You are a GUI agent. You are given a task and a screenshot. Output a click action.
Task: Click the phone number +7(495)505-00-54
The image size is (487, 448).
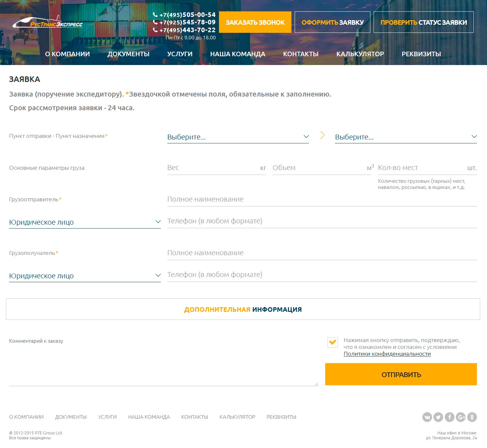pyautogui.click(x=187, y=15)
